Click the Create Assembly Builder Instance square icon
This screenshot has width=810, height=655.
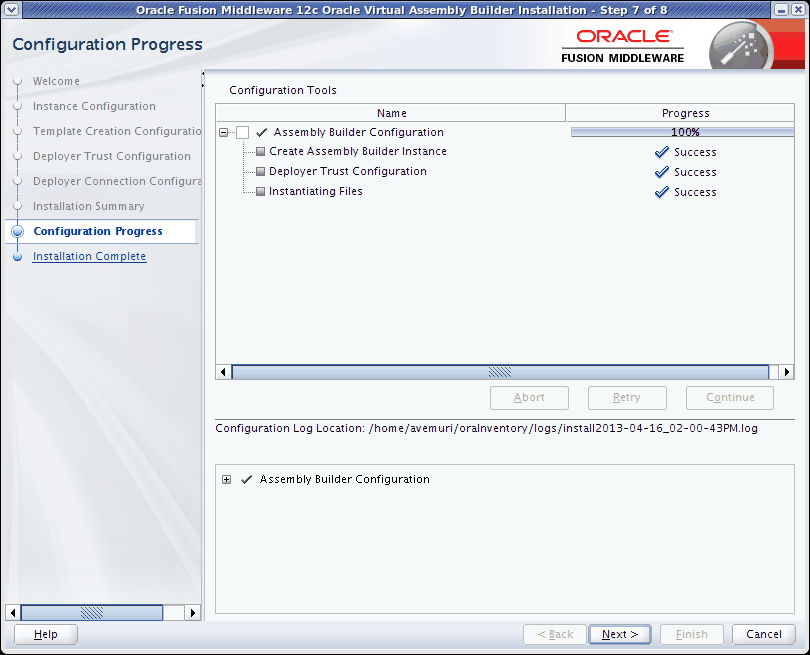click(x=261, y=151)
